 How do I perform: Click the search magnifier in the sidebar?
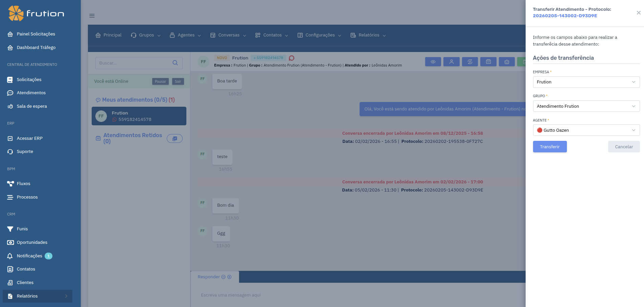175,63
